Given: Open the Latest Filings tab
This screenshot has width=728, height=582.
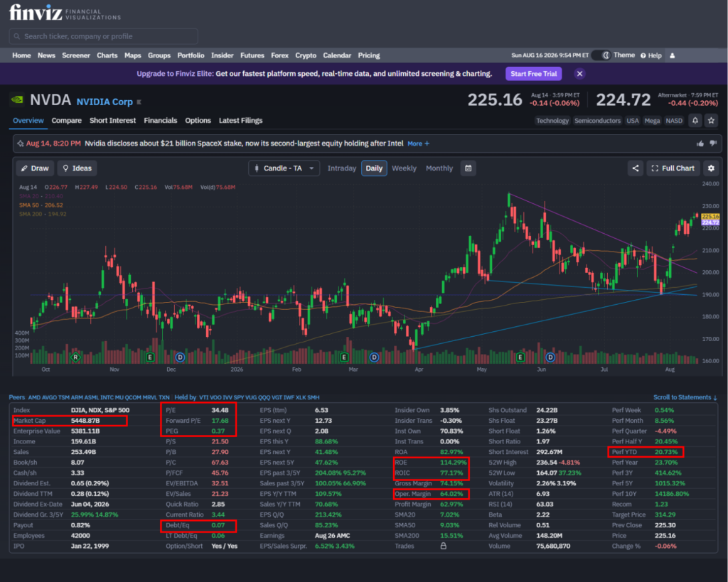Looking at the screenshot, I should 240,120.
